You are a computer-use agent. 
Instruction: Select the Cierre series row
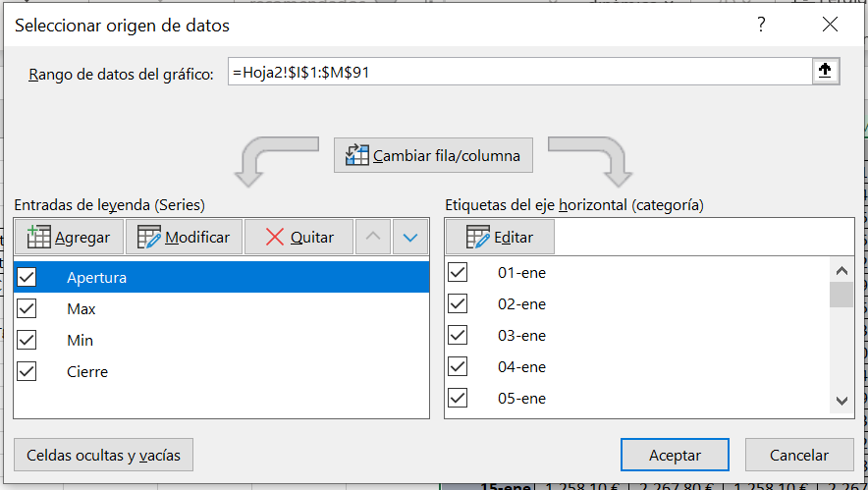[222, 371]
